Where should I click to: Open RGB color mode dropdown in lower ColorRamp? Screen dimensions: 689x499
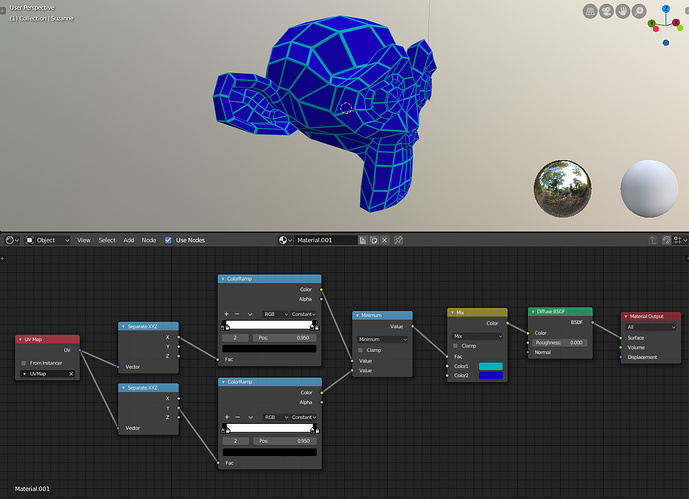tap(276, 417)
